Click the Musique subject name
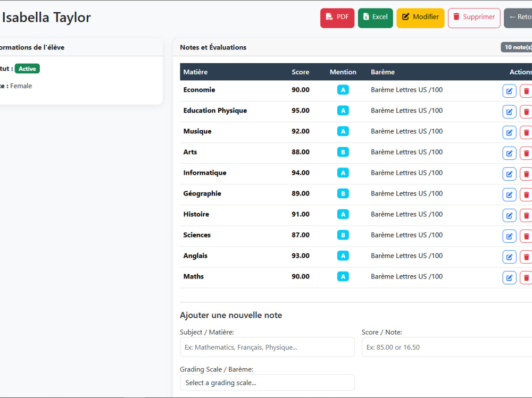 [x=197, y=131]
